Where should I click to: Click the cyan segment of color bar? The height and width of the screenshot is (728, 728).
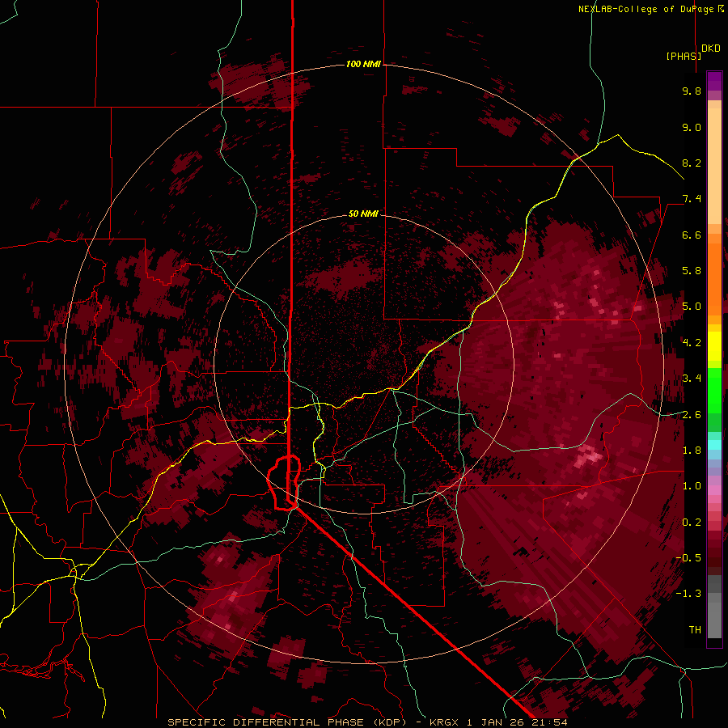714,444
